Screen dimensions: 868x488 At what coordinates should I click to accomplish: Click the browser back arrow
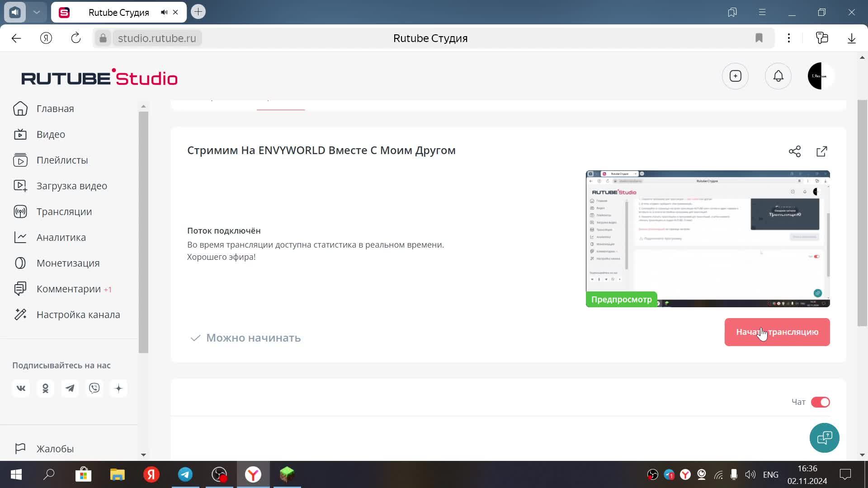(16, 38)
